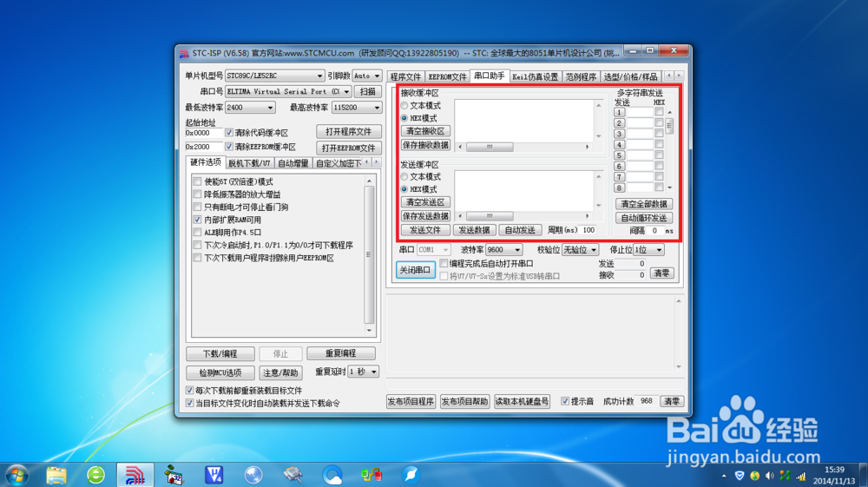
Task: Click send buffer horizontal scrollbar thumb
Action: (490, 216)
